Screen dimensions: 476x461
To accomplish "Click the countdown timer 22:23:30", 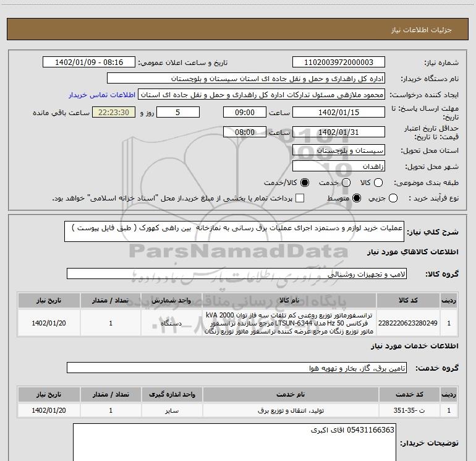I will point(114,113).
